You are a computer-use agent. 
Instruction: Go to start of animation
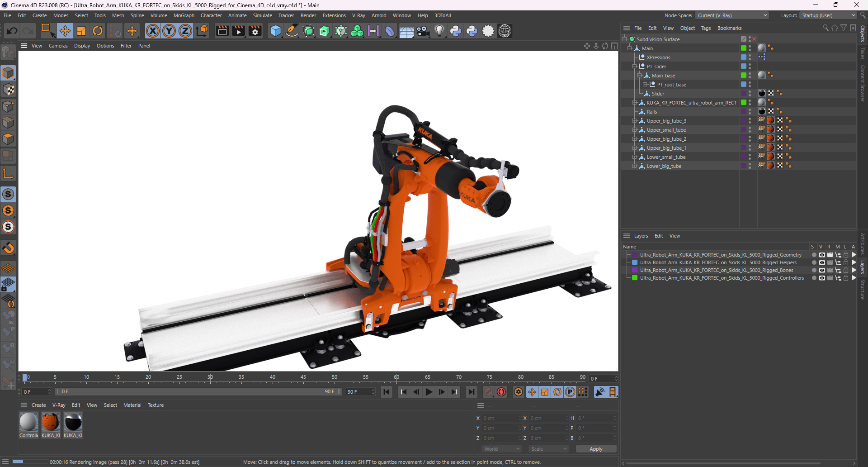tap(387, 392)
